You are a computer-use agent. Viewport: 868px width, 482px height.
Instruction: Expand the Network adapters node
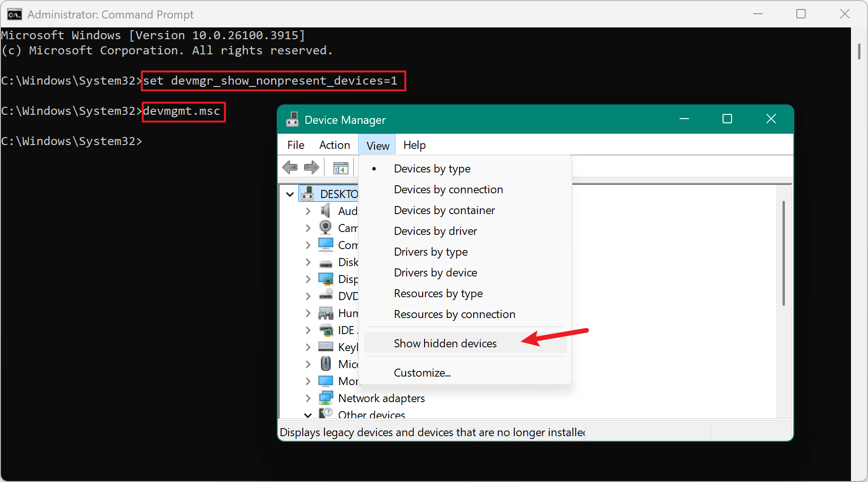click(x=308, y=398)
